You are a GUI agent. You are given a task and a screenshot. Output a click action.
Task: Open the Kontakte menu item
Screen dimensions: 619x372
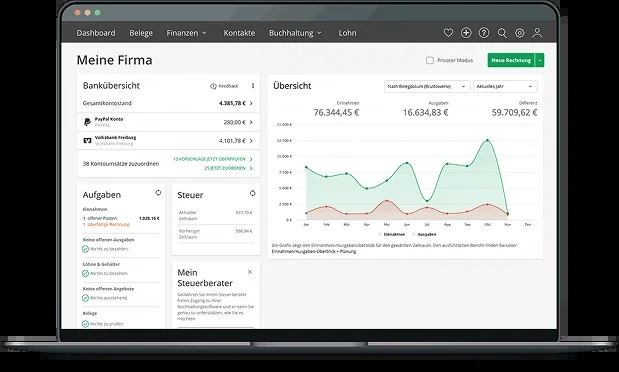[x=239, y=33]
